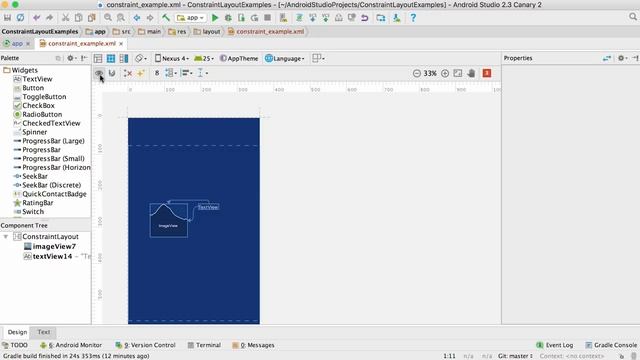Open the Version Control tool window

[145, 345]
